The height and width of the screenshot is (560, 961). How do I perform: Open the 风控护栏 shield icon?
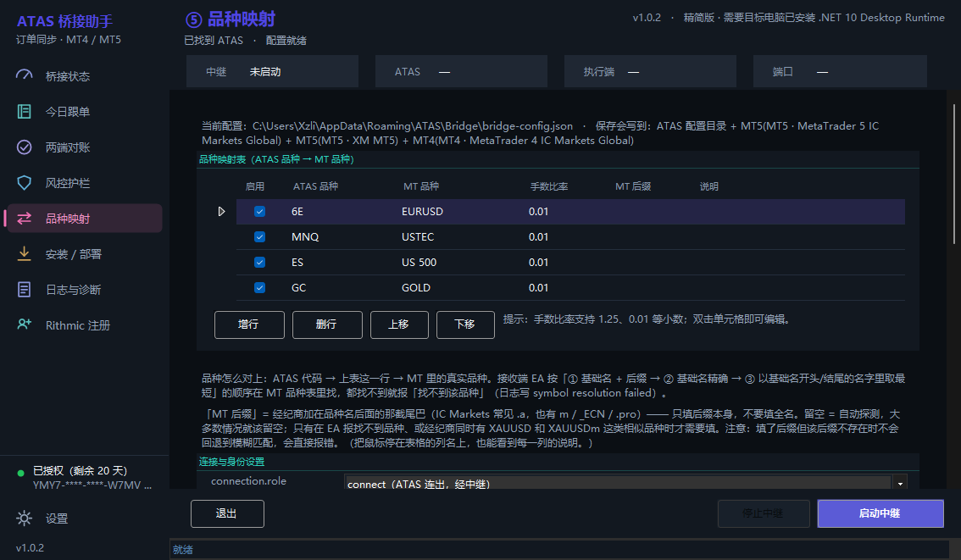(x=24, y=183)
